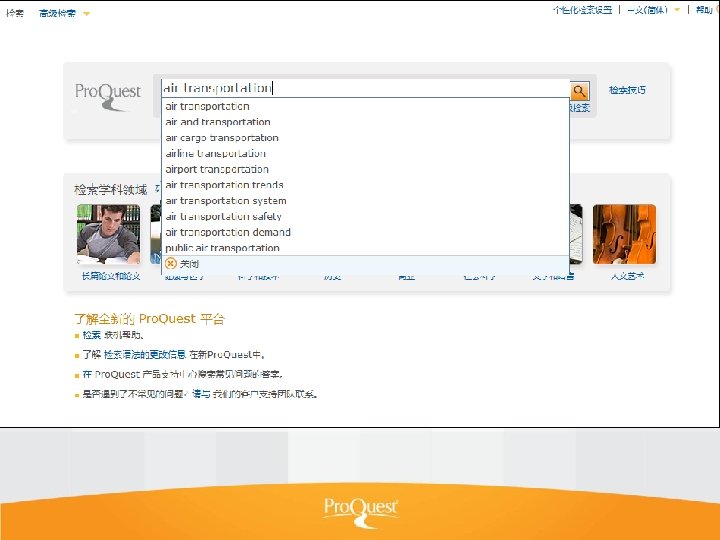The image size is (720, 540).
Task: Choose suggestion 'airline transportation'
Action: click(366, 153)
